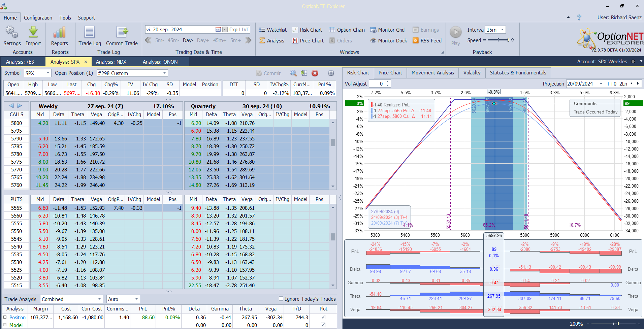
Task: Go to previous expiration with left arrow
Action: [11, 106]
